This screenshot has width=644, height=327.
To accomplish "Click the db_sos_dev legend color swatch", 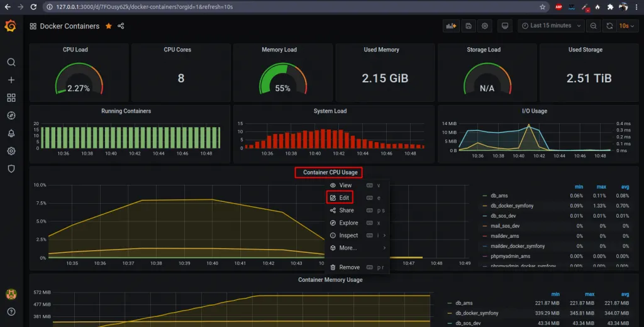I will [484, 216].
